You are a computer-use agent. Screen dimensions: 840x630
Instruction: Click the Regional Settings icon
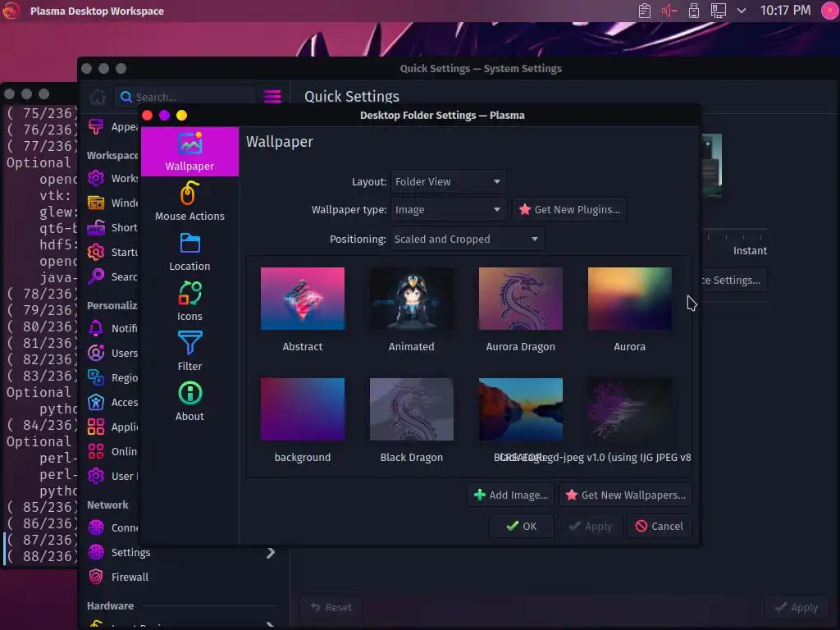click(96, 377)
